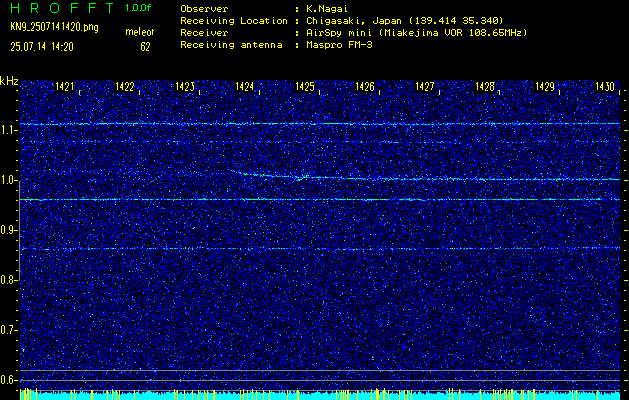Click the Receiving Location label

[x=234, y=21]
